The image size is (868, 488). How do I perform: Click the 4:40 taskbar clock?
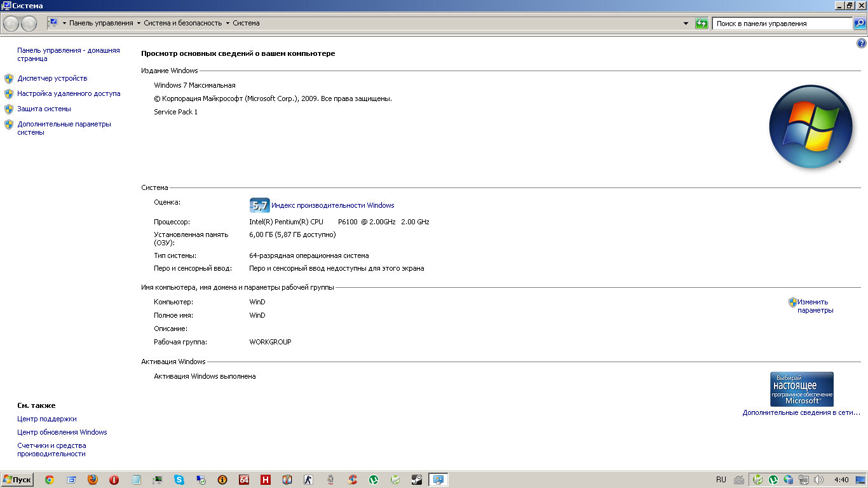841,480
